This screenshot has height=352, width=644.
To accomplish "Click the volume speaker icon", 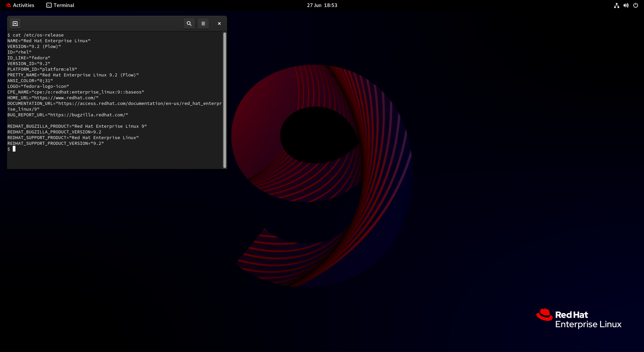I will click(626, 5).
